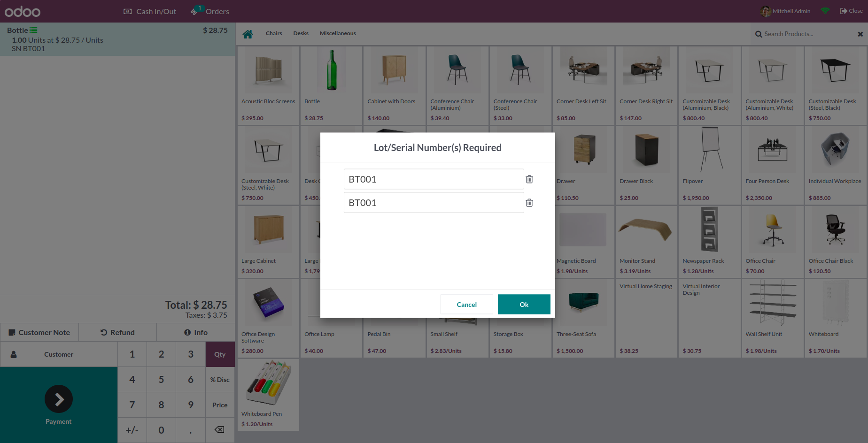Viewport: 868px width, 443px height.
Task: Activate the Qty numpad mode
Action: 220,354
